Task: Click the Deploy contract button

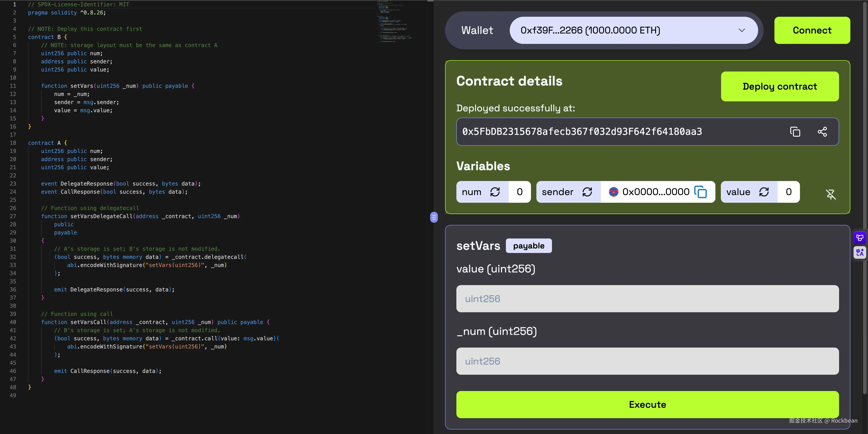Action: [780, 86]
